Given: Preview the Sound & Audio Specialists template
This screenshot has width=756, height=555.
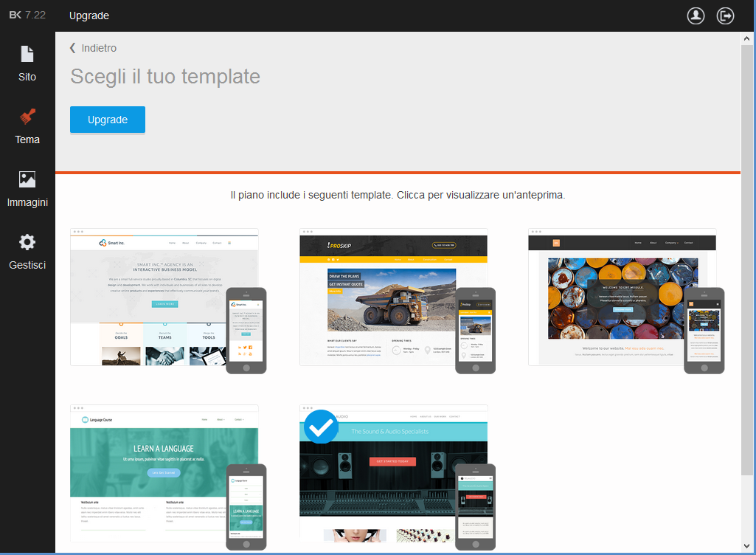Looking at the screenshot, I should pyautogui.click(x=393, y=473).
